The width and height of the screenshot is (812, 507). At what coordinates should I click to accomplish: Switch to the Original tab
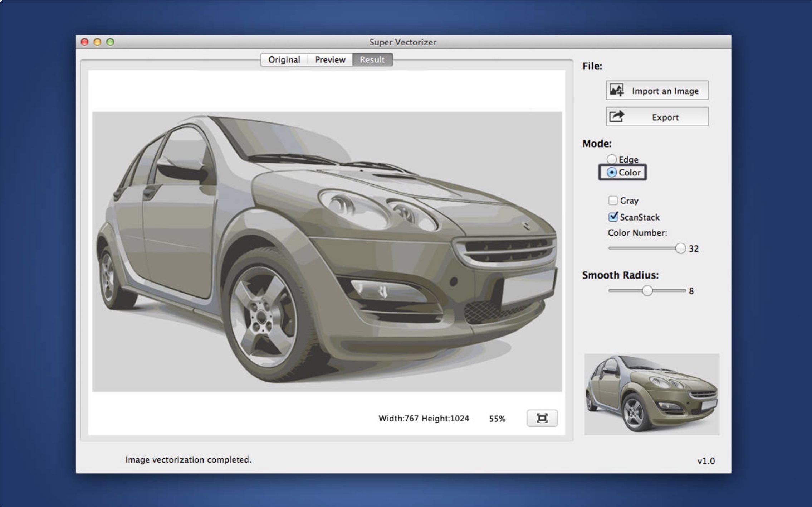click(x=284, y=59)
